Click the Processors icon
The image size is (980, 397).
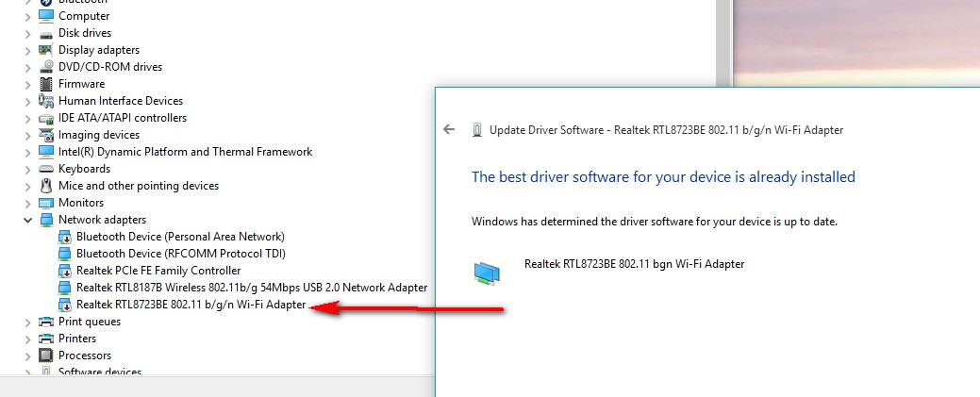coord(46,356)
